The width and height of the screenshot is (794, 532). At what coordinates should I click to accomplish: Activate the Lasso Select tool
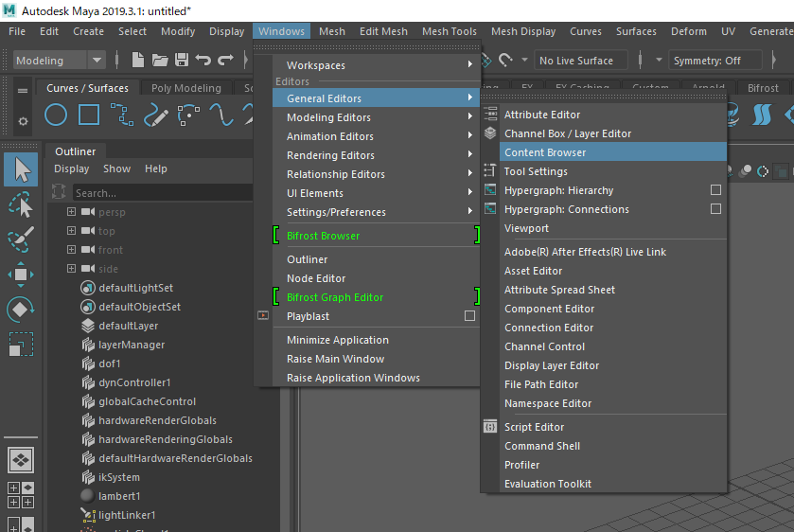[21, 204]
